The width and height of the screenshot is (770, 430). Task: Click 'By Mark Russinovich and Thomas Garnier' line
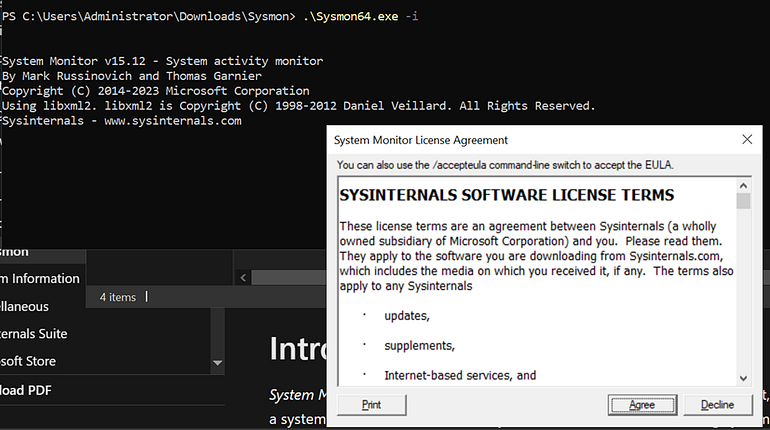132,76
